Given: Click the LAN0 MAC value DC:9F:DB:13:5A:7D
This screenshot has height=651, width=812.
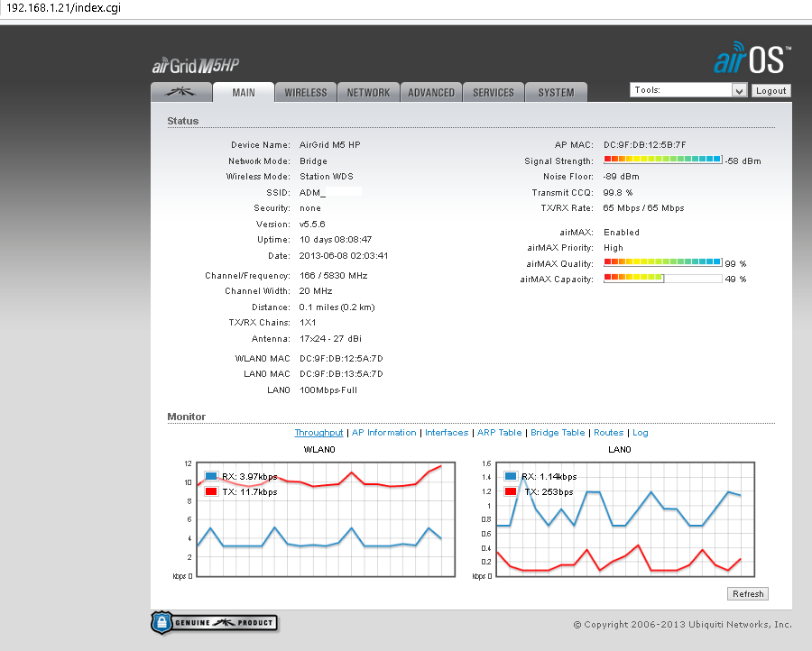Looking at the screenshot, I should (341, 373).
